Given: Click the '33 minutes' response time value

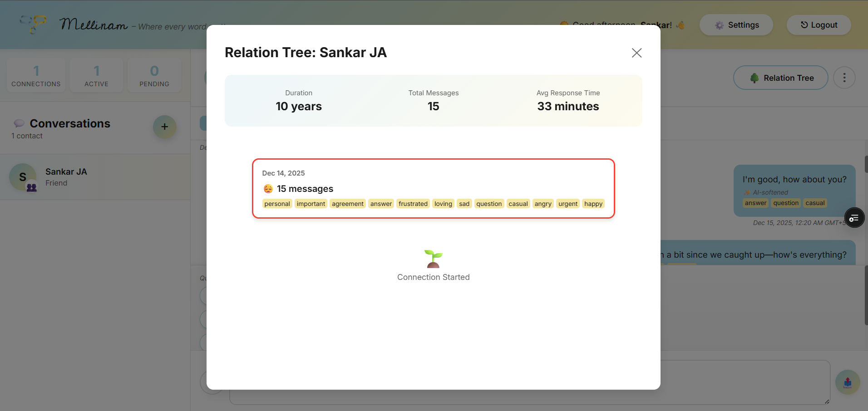Looking at the screenshot, I should point(568,106).
